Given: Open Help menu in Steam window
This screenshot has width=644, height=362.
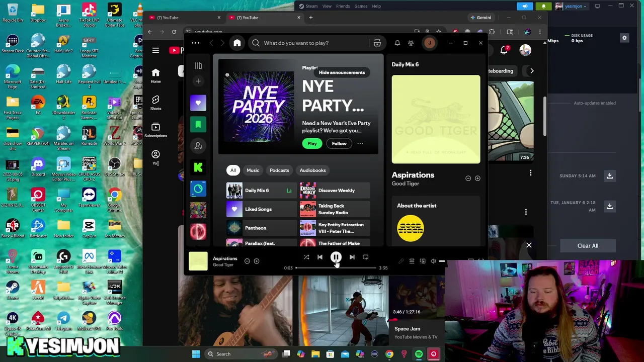Looking at the screenshot, I should point(376,6).
